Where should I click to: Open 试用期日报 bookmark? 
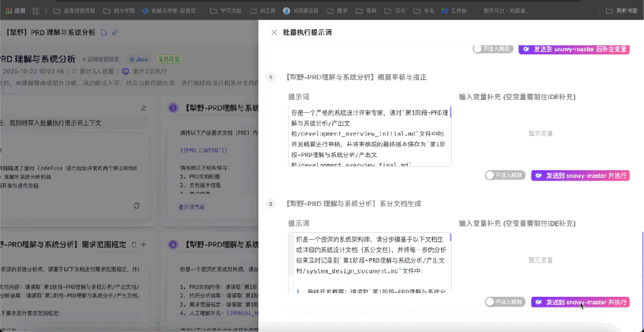tap(301, 11)
